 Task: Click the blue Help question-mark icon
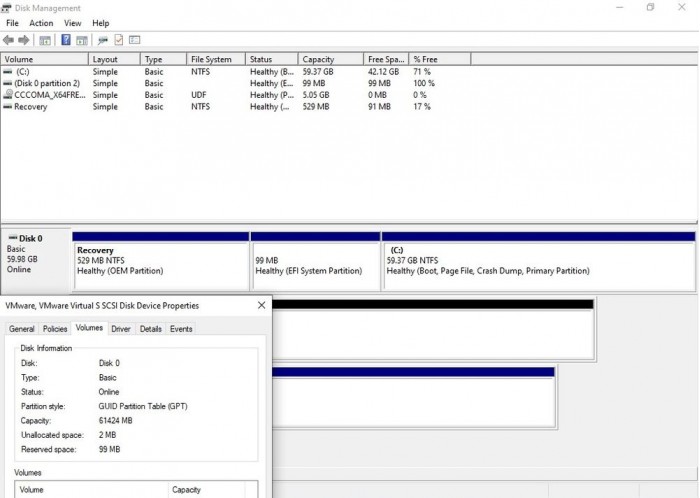tap(66, 40)
